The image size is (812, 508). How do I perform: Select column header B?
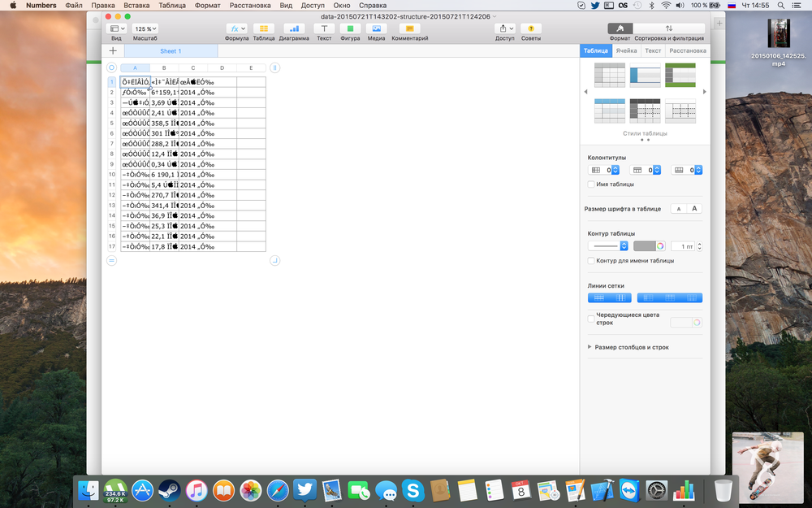pyautogui.click(x=164, y=68)
